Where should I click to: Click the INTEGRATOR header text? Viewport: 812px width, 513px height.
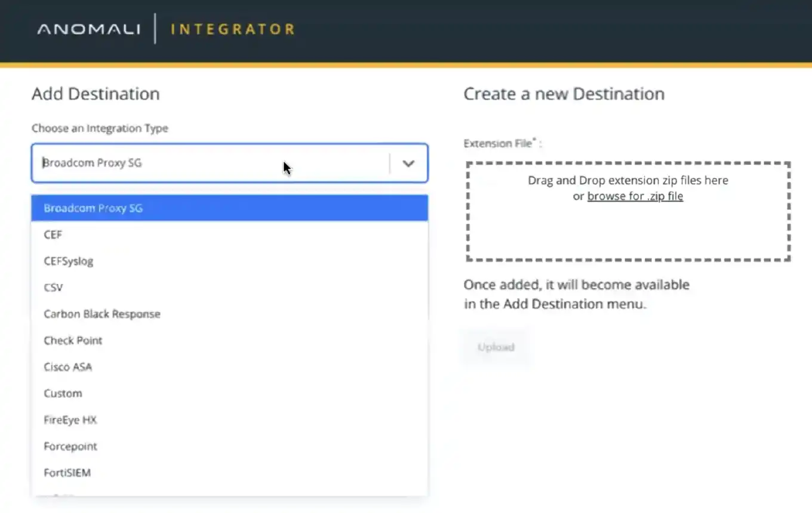[233, 29]
